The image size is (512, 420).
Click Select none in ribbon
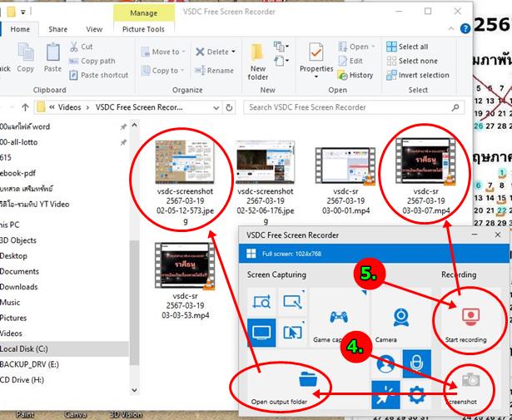[x=412, y=61]
